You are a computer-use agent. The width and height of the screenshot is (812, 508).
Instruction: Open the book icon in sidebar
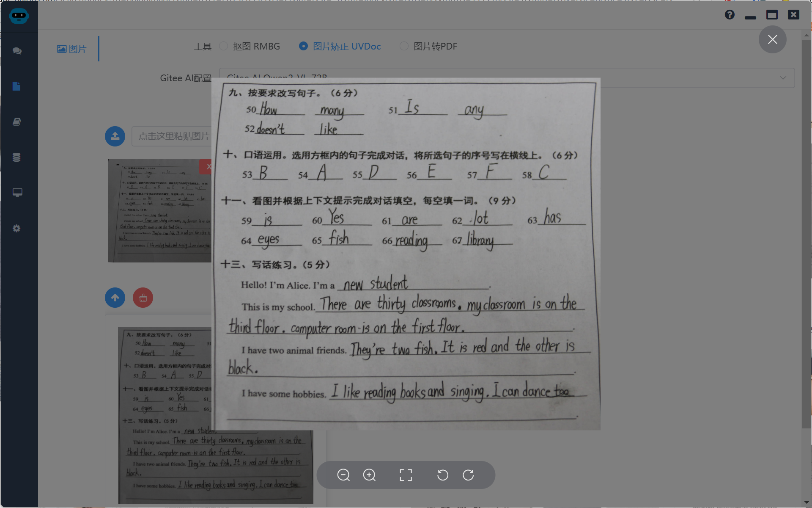pyautogui.click(x=17, y=122)
